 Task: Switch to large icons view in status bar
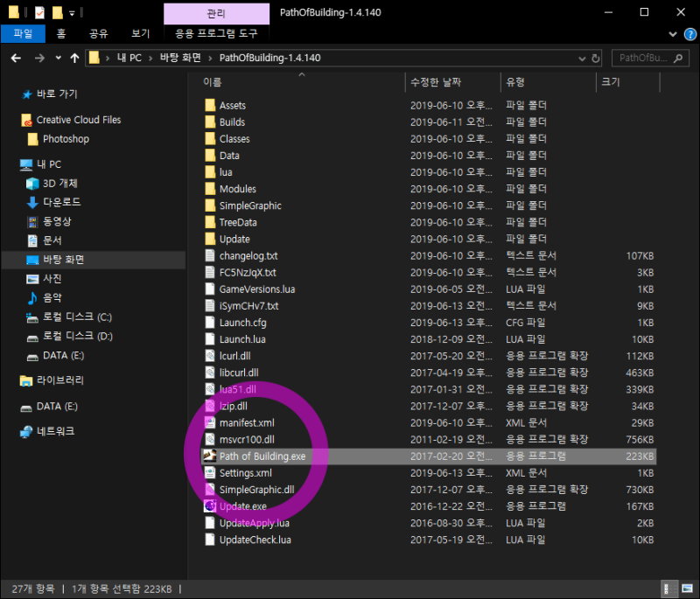(688, 589)
